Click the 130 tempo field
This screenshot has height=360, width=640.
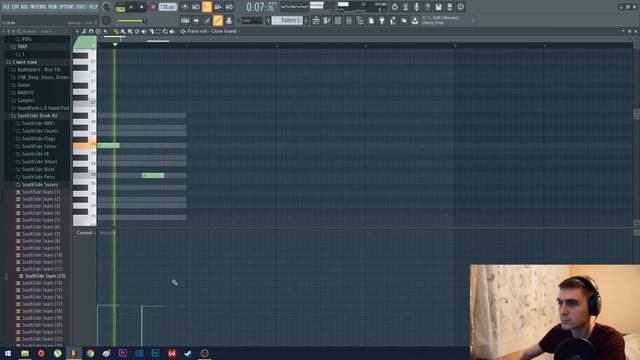167,7
